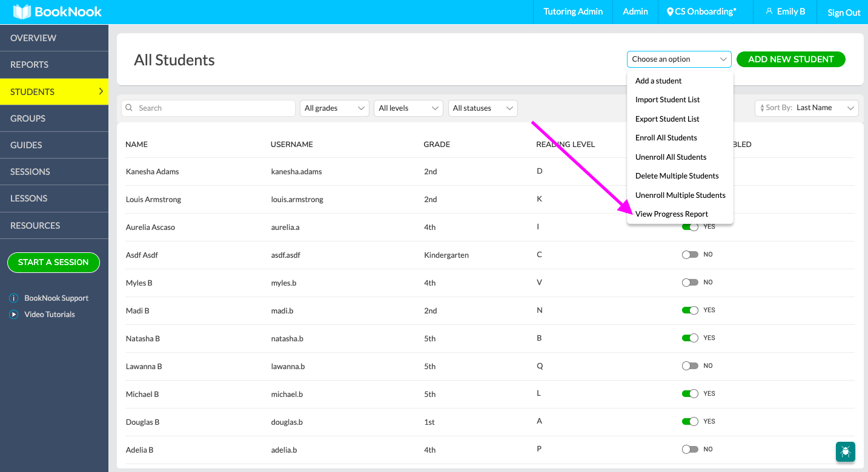Click the Video Tutorials play icon
The height and width of the screenshot is (472, 868).
pyautogui.click(x=14, y=314)
